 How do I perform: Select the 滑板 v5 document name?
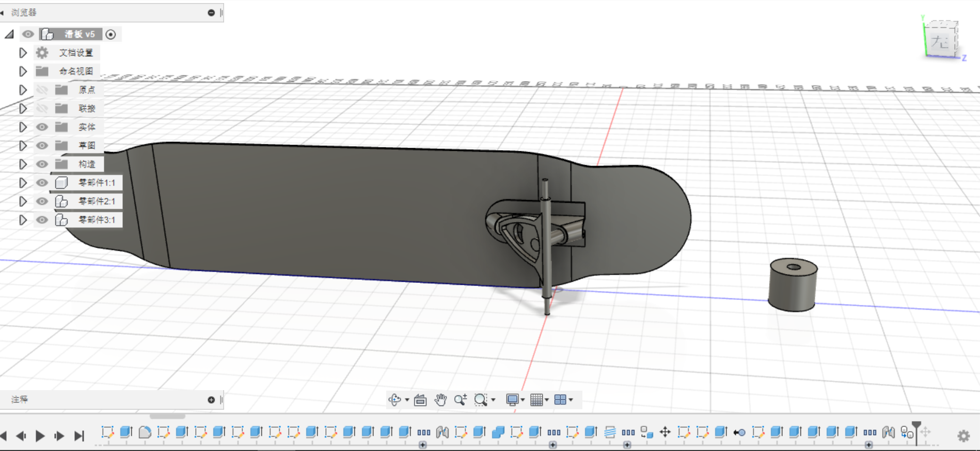pos(80,34)
